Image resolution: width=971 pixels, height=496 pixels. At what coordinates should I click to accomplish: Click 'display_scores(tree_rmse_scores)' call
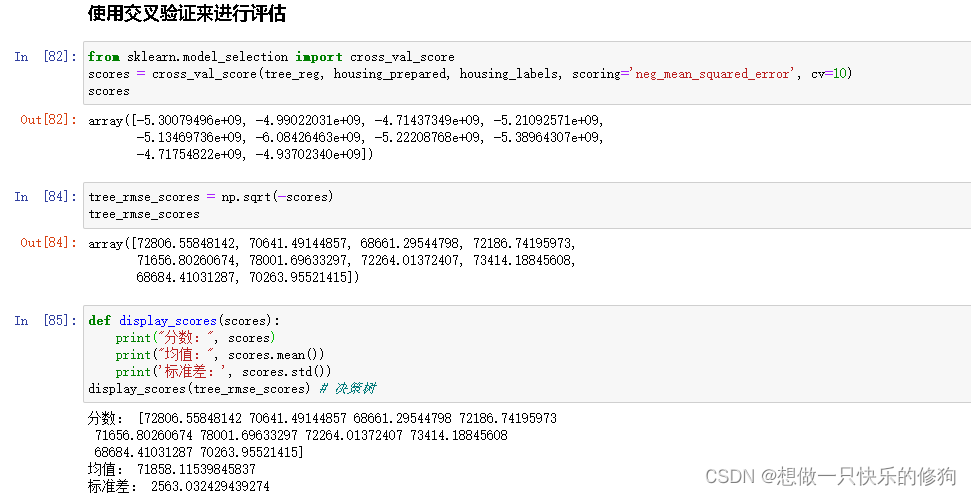pyautogui.click(x=199, y=389)
